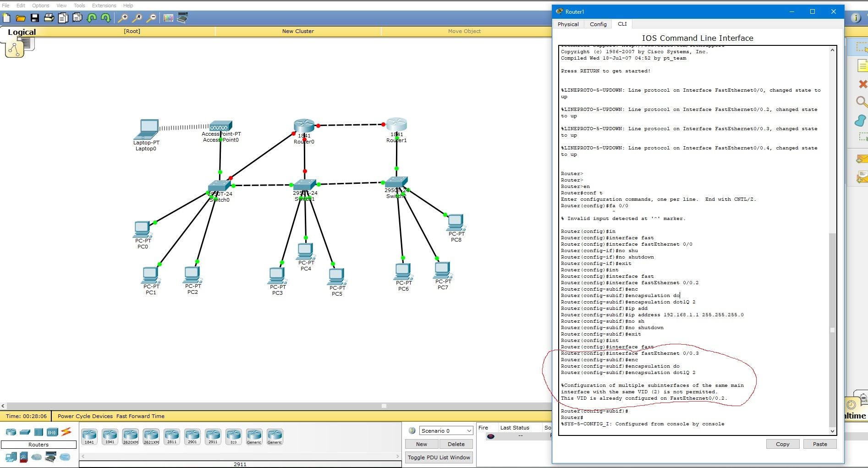Click Fast Forward Time
Image resolution: width=868 pixels, height=468 pixels.
[x=140, y=416]
